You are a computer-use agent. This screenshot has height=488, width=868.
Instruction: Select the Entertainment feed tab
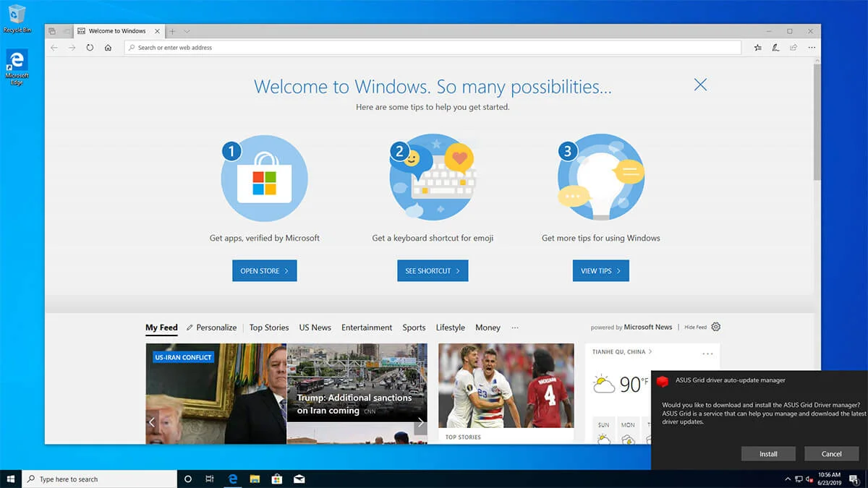pos(367,328)
